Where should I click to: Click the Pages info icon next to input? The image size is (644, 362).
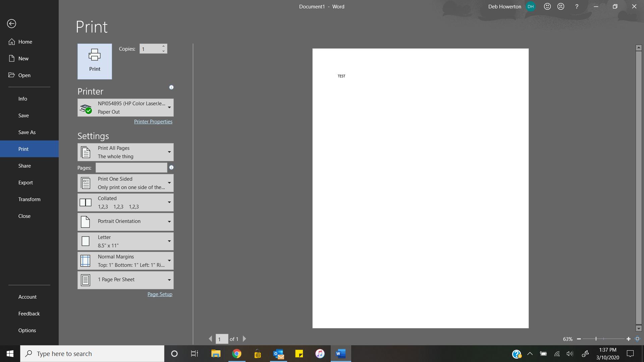pyautogui.click(x=171, y=168)
